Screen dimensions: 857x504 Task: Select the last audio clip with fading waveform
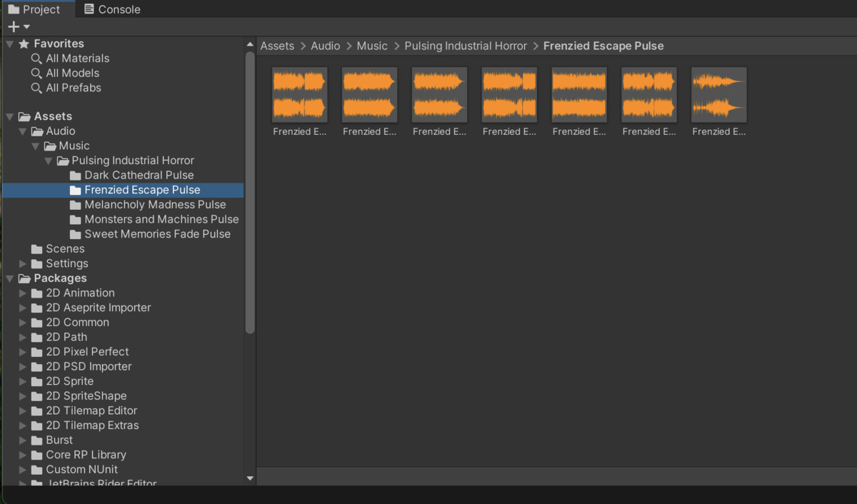tap(718, 95)
